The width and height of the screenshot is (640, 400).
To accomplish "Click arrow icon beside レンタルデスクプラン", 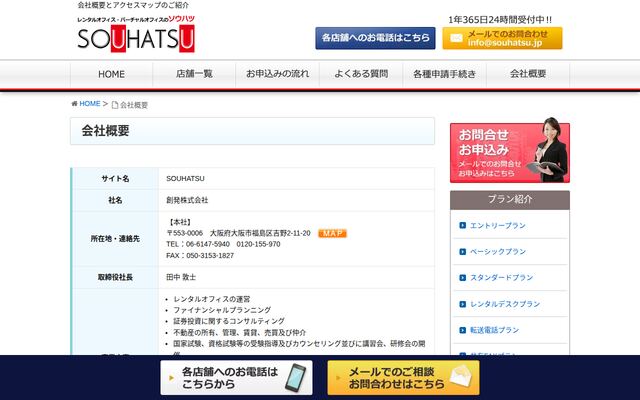I will pos(462,304).
